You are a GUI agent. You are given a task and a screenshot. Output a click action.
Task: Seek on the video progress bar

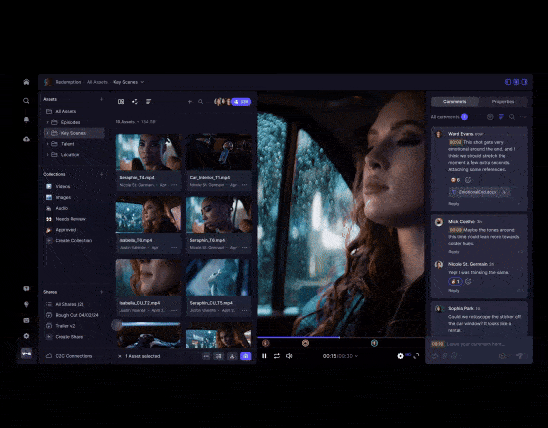341,338
